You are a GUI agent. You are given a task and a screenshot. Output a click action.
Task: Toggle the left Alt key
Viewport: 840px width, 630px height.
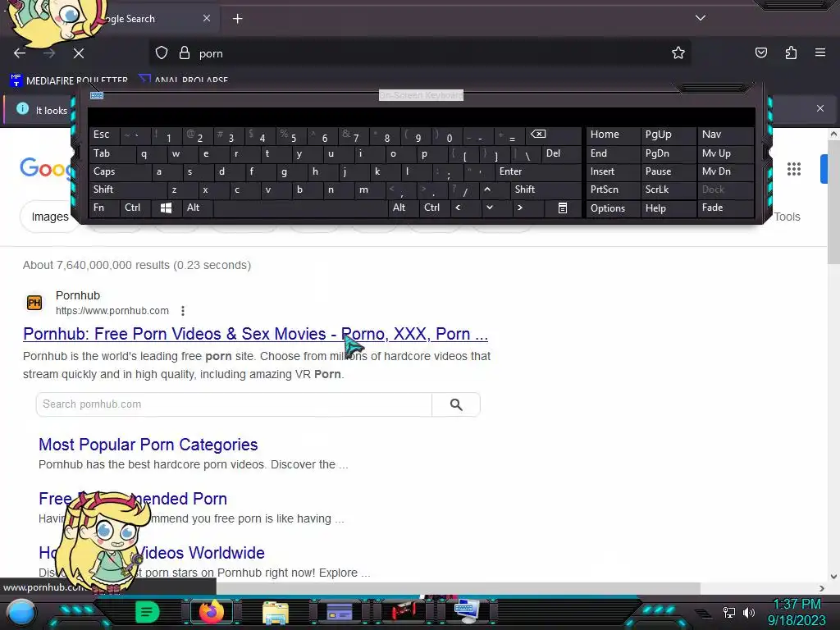(x=197, y=208)
